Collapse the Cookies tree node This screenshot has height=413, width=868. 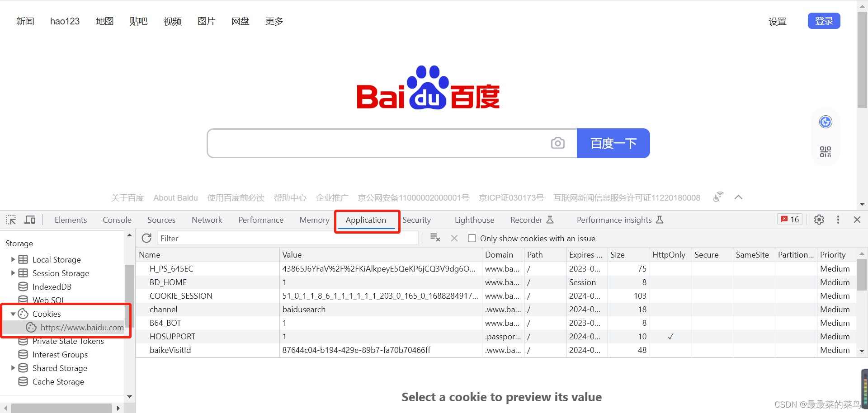tap(13, 314)
